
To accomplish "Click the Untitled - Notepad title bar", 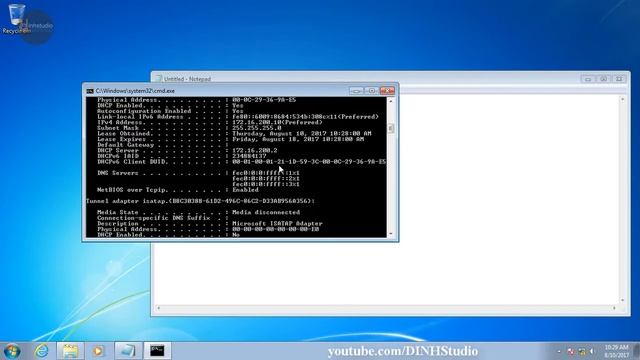I will [367, 78].
